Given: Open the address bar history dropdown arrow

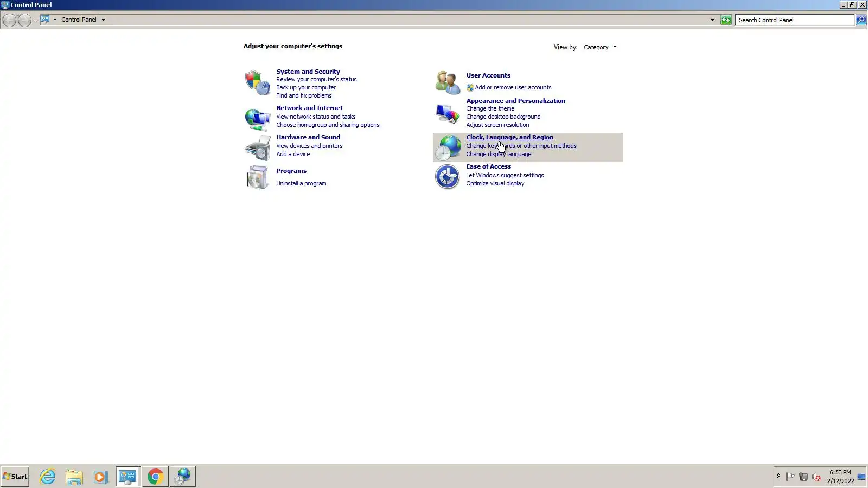Looking at the screenshot, I should (712, 20).
